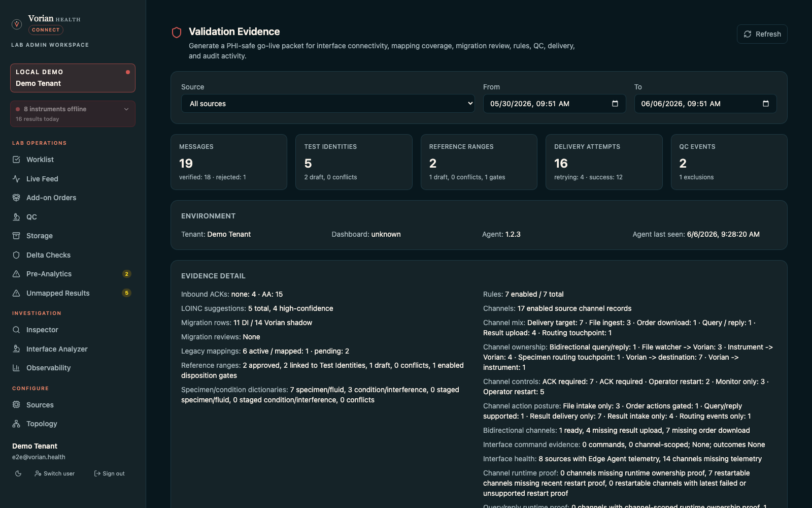Go to Worklist menu item
The height and width of the screenshot is (508, 812).
point(72,160)
